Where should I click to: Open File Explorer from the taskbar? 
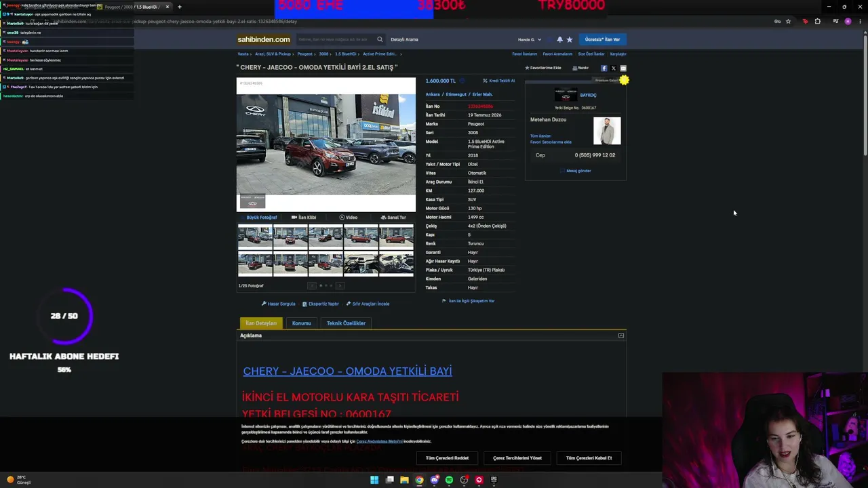[x=404, y=480]
